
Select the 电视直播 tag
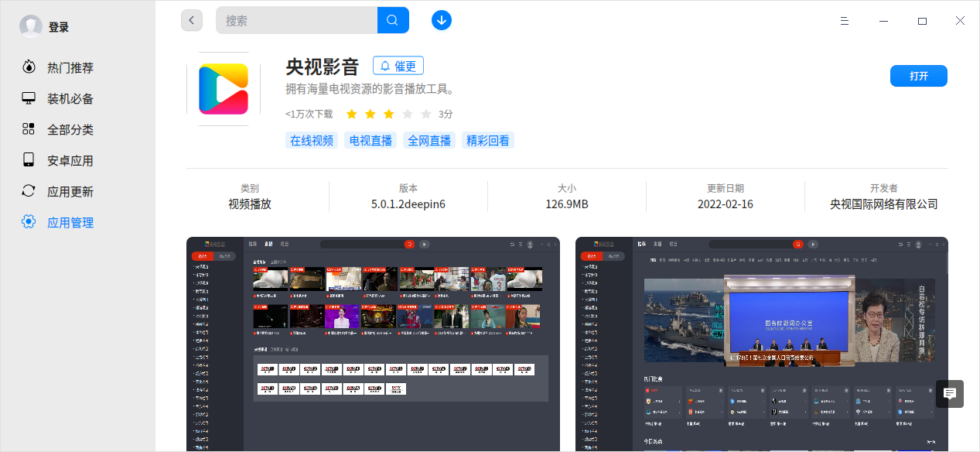[x=370, y=140]
